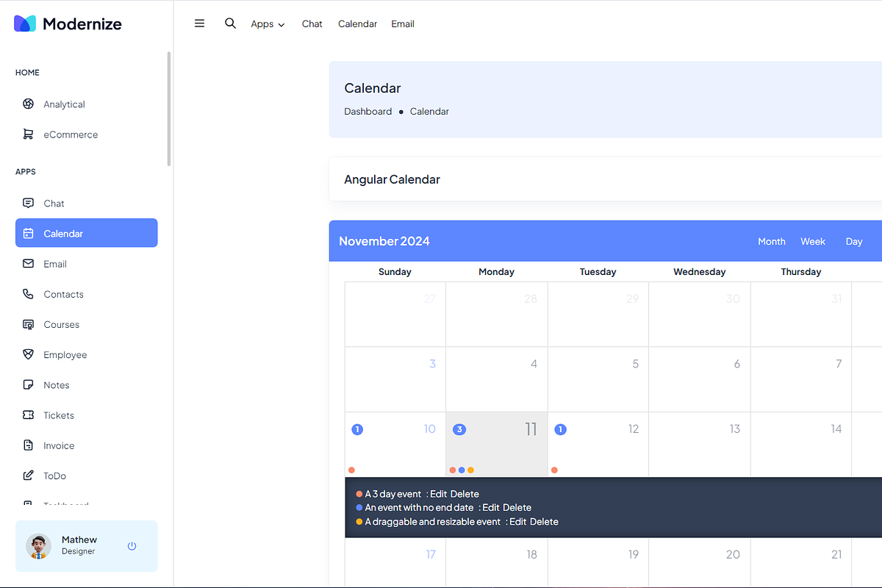
Task: Click the Analytical aperture icon
Action: click(28, 104)
